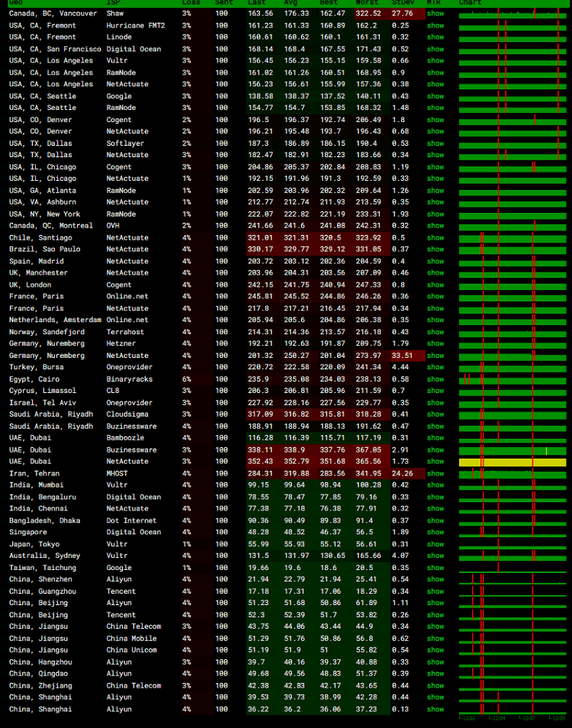
Task: Open 'show' link for Nuremberg Hetzner row
Action: point(435,344)
